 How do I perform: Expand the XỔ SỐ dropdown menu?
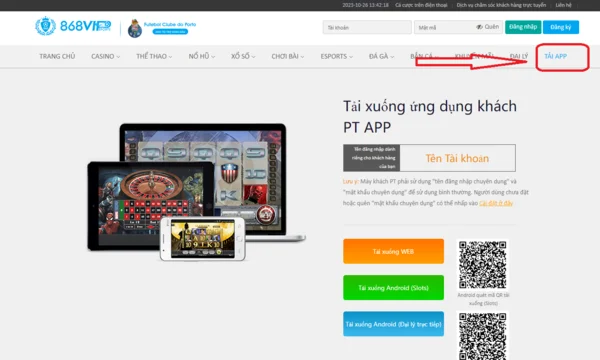243,56
